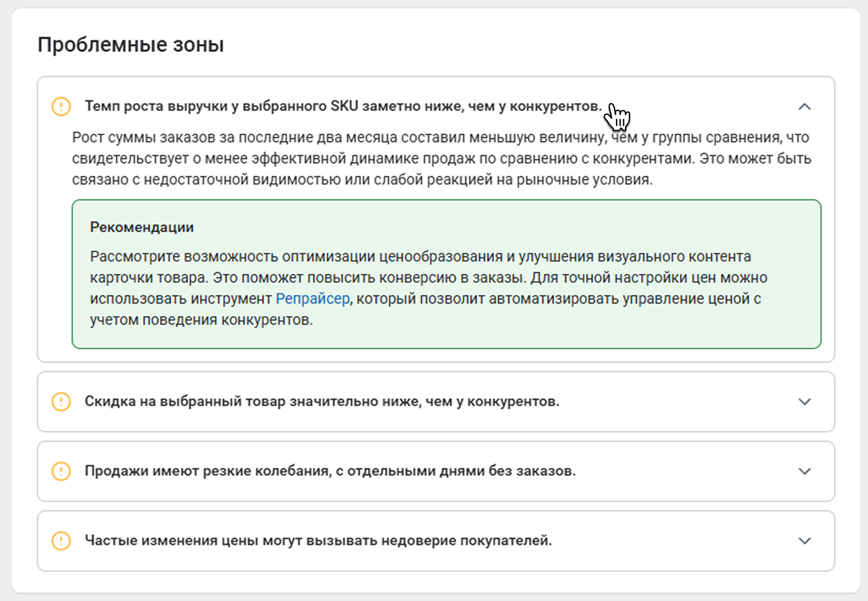Select the 'Скидка на выбранный товар значительно ниже' header

pyautogui.click(x=322, y=402)
